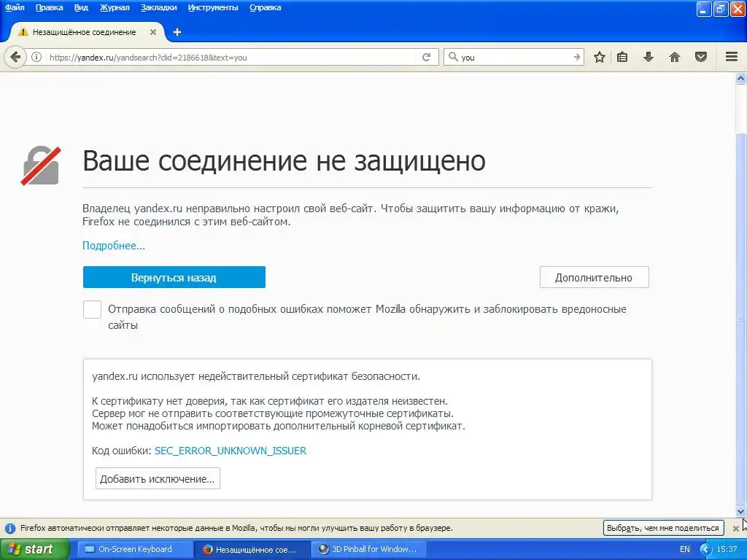747x560 pixels.
Task: Bookmark this page with the star icon
Action: tap(600, 58)
